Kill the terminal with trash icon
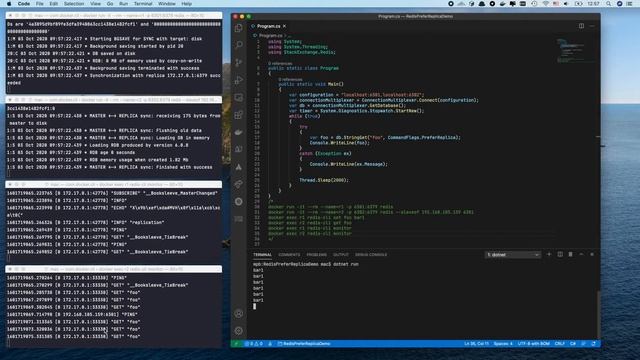The width and height of the screenshot is (640, 360). pos(570,254)
